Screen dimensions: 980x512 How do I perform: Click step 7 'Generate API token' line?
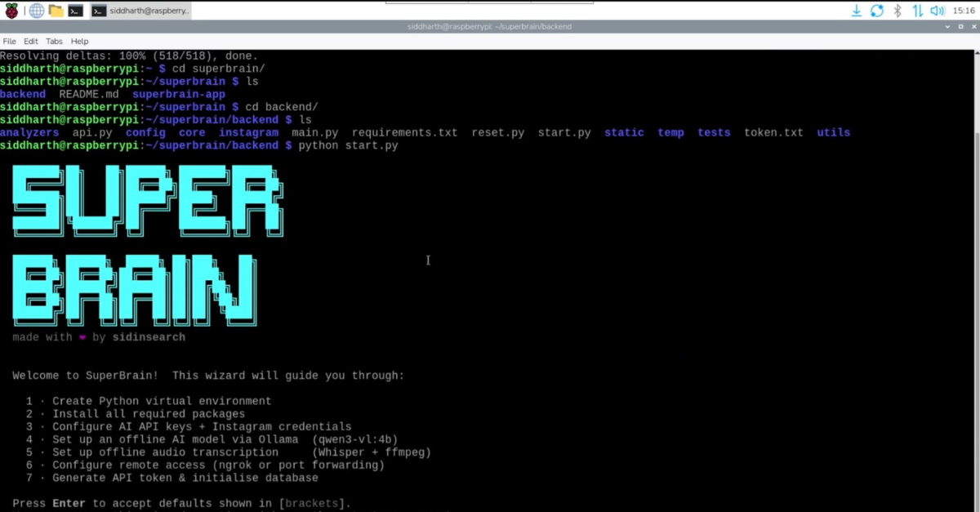coord(171,478)
